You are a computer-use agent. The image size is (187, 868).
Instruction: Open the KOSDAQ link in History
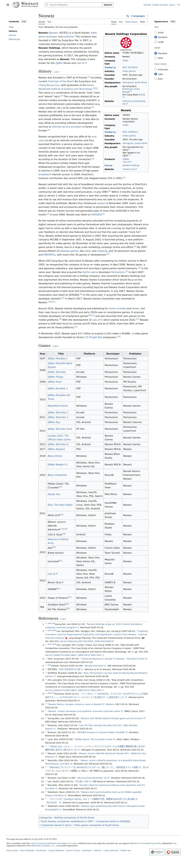coord(96,214)
